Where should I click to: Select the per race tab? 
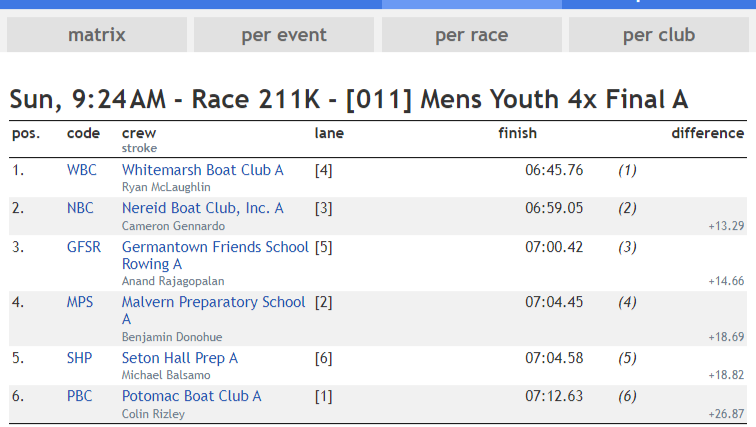[x=471, y=36]
